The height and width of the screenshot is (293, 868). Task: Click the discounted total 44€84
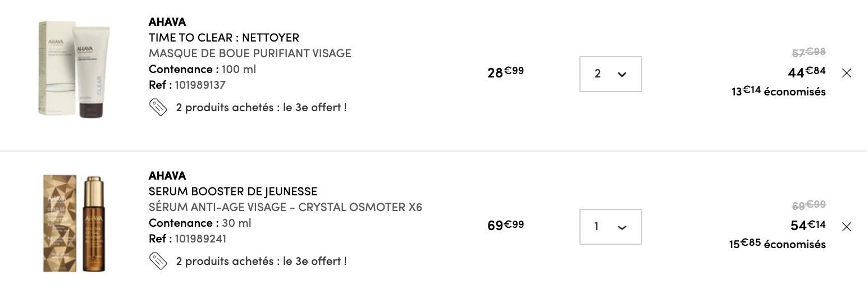coord(807,72)
